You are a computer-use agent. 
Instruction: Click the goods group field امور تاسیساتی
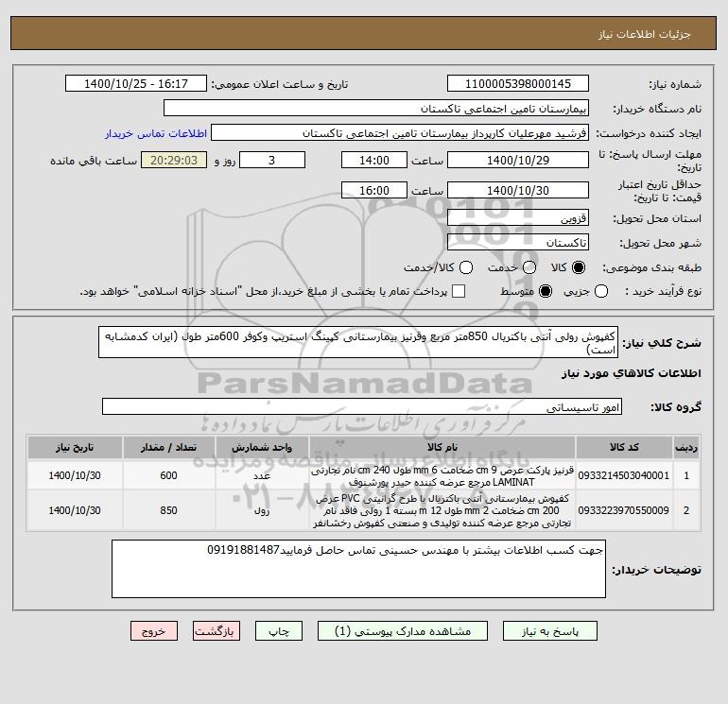[x=362, y=406]
